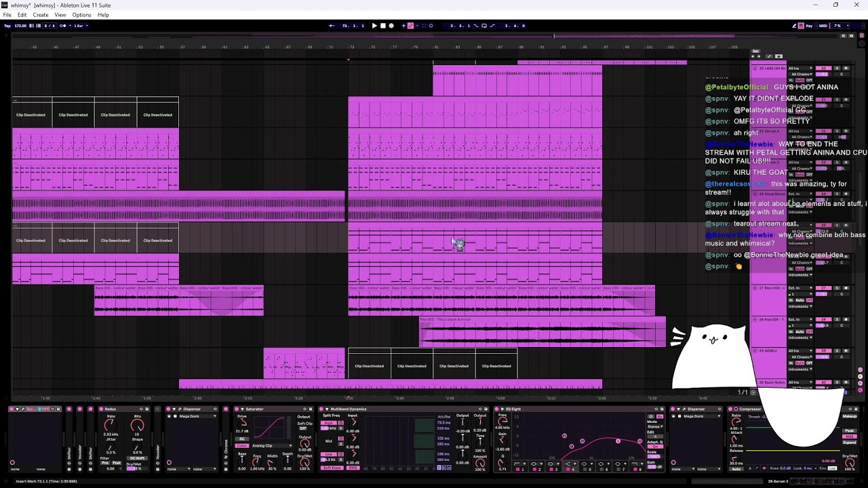The width and height of the screenshot is (868, 488).
Task: Click the Compressor Ratio knob
Action: tap(736, 420)
